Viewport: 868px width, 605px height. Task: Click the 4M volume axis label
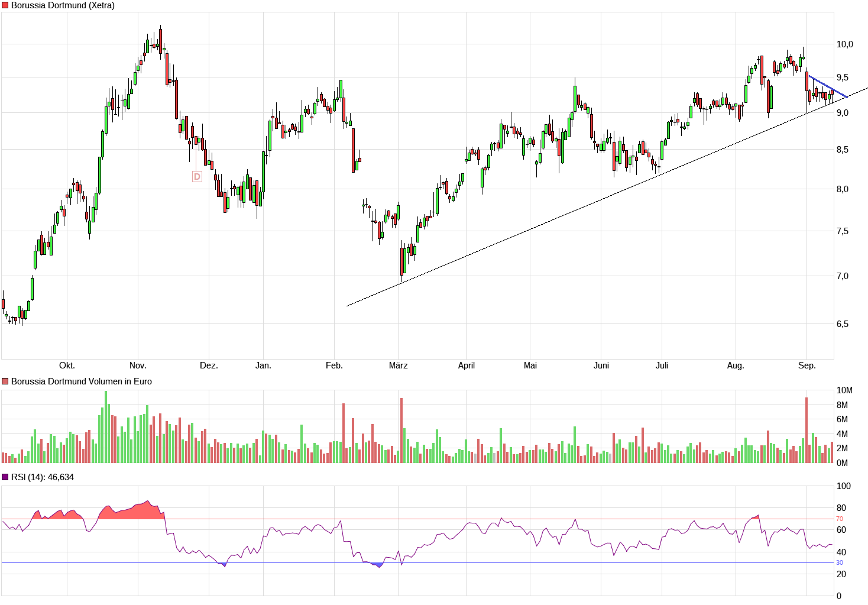843,434
